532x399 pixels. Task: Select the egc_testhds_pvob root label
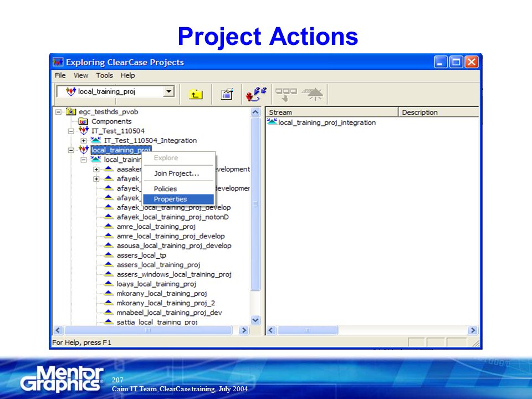[108, 111]
